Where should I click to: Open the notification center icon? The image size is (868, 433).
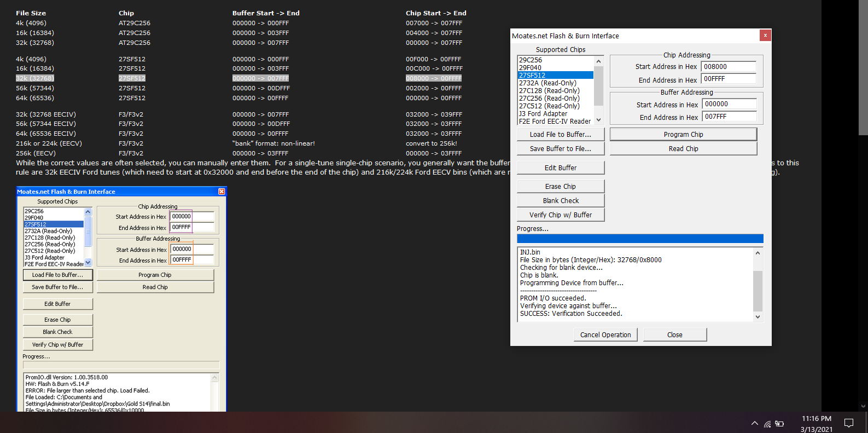click(848, 423)
